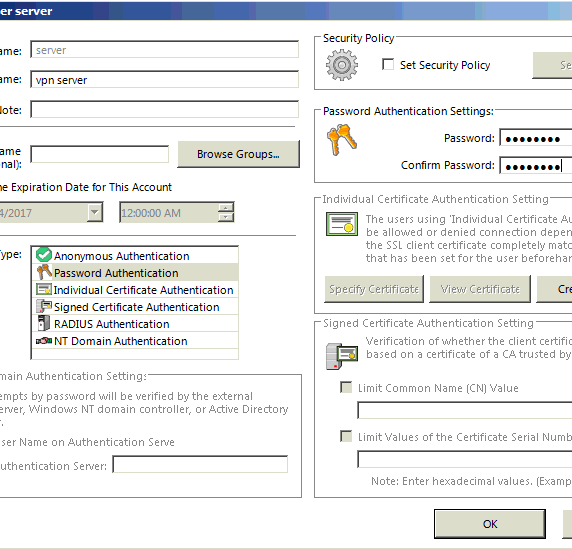Click the Signed Certificate server icon
The height and width of the screenshot is (549, 572).
(342, 356)
